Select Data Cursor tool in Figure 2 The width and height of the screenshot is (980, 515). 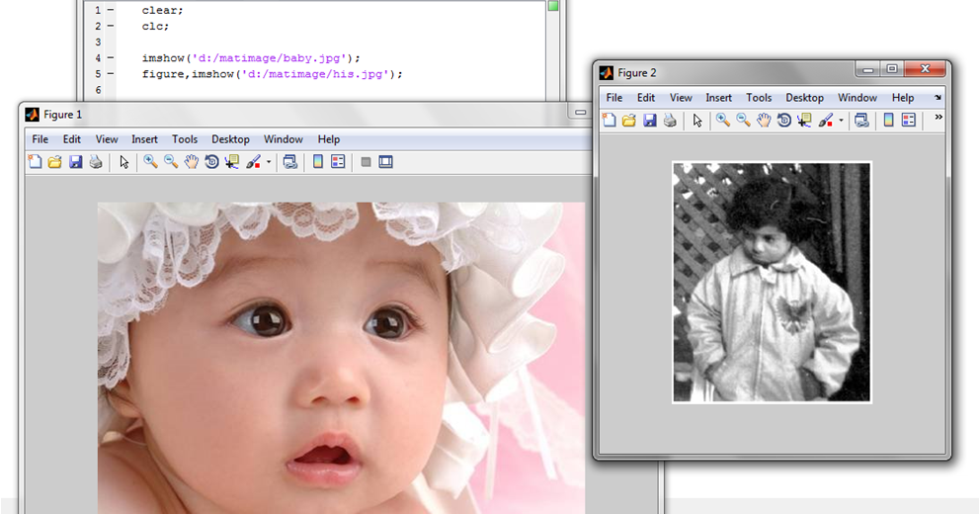[804, 120]
